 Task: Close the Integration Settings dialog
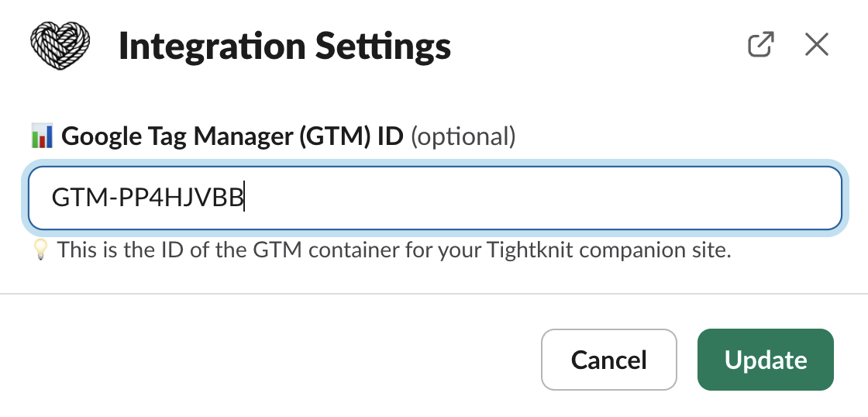click(817, 45)
